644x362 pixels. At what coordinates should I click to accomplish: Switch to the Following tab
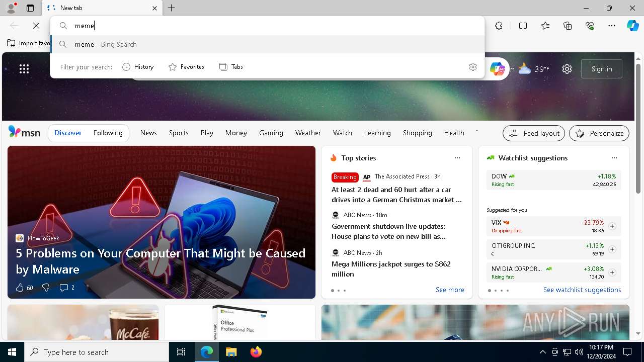(x=108, y=133)
